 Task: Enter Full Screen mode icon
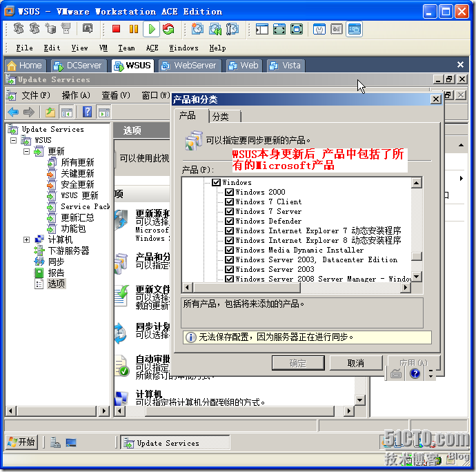pyautogui.click(x=297, y=29)
